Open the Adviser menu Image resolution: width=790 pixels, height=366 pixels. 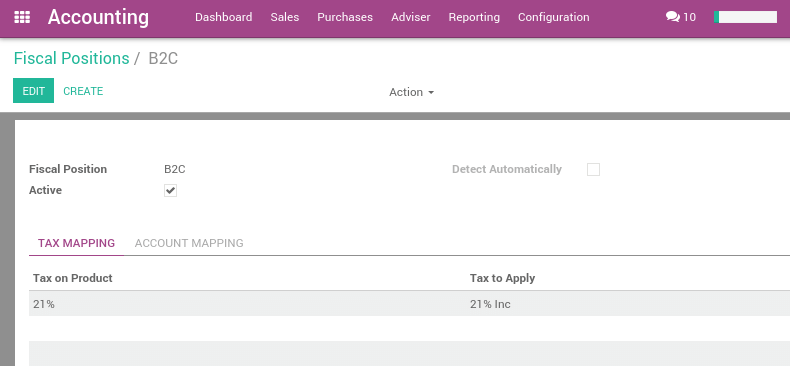[411, 17]
